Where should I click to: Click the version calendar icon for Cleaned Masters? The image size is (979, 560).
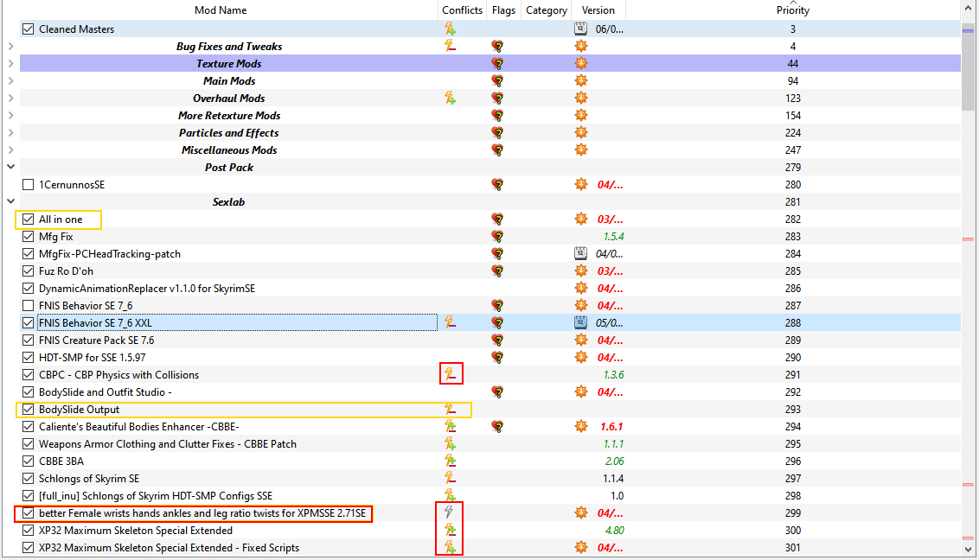pyautogui.click(x=580, y=29)
